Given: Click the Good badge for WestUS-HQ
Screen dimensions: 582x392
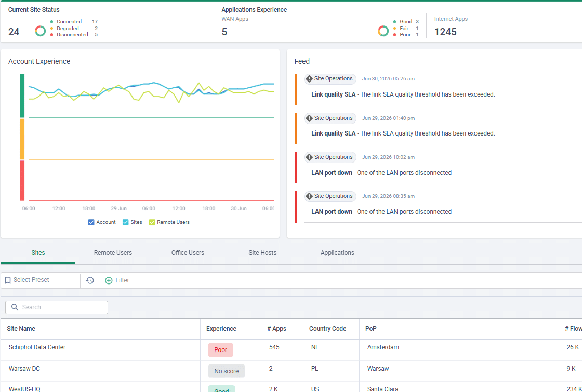Looking at the screenshot, I should click(221, 389).
